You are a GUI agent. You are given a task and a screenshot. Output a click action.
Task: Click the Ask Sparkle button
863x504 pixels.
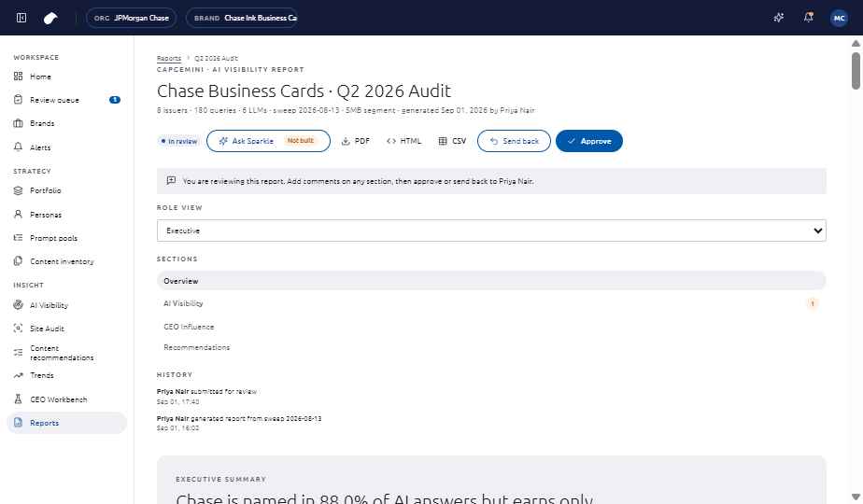[268, 141]
